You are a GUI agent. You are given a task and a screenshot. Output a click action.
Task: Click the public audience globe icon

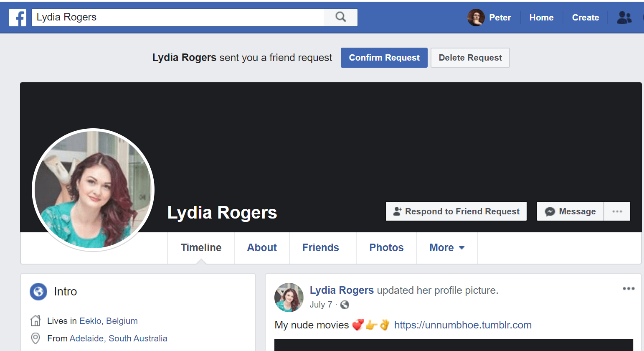coord(345,305)
